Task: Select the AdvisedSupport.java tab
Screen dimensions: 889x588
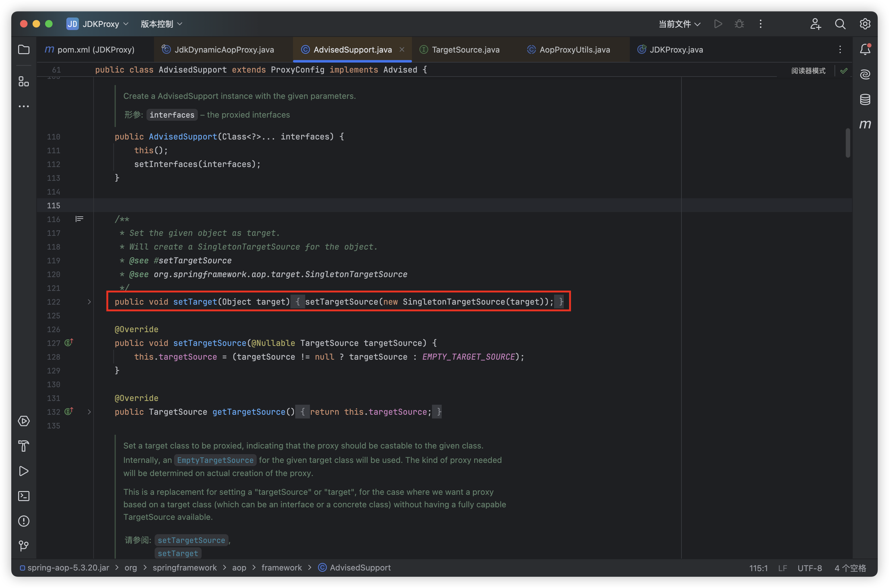Action: coord(352,49)
